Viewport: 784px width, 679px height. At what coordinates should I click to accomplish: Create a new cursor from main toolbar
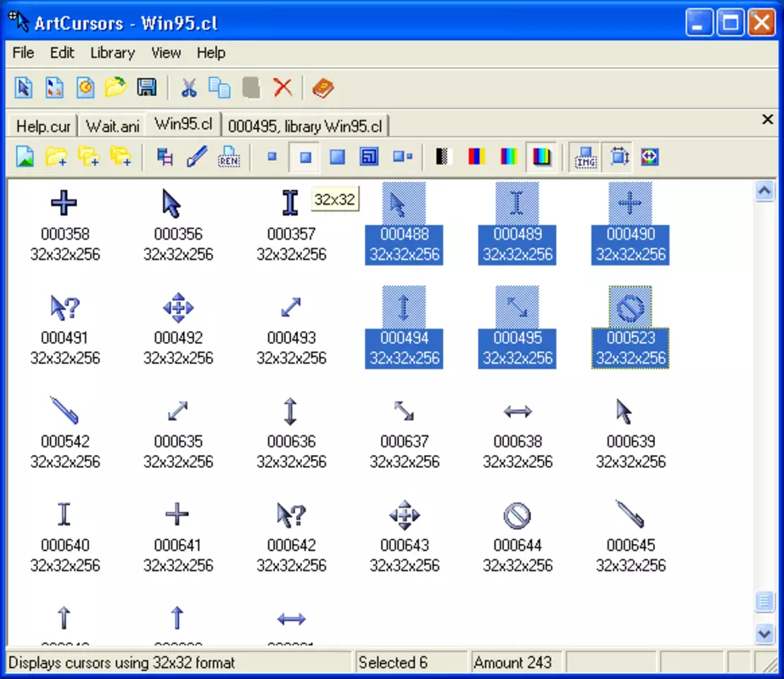[x=24, y=88]
